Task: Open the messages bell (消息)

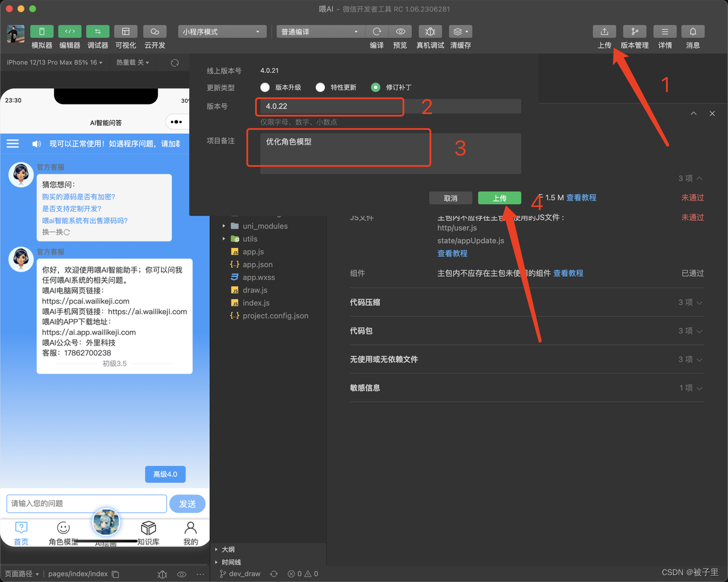Action: click(x=693, y=32)
